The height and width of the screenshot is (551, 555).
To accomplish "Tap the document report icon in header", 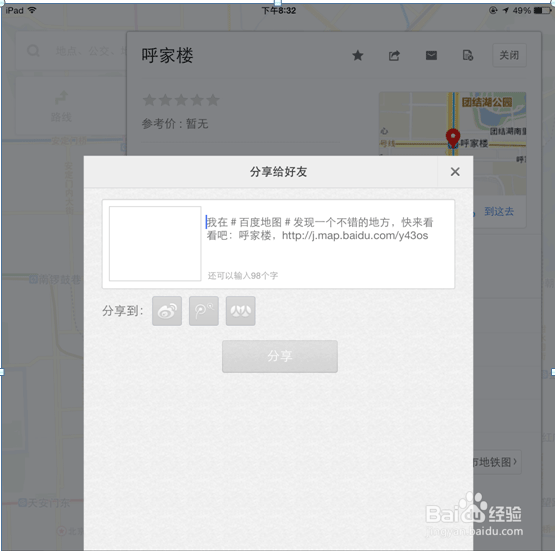I will pos(468,55).
